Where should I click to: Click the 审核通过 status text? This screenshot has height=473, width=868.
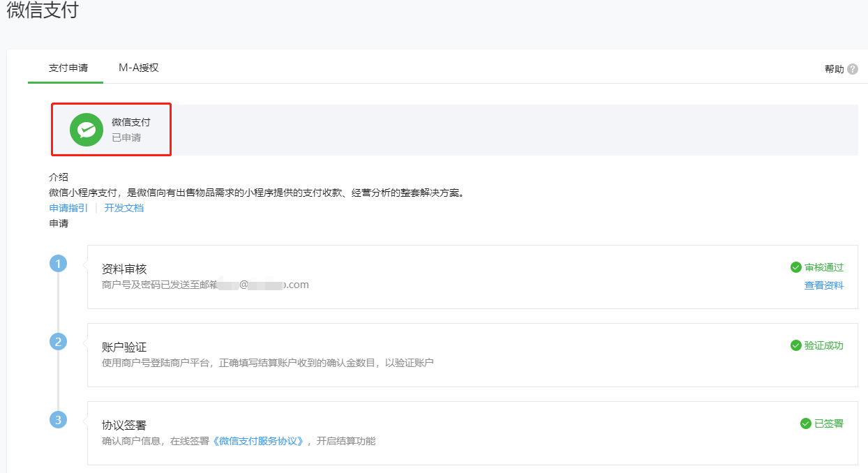(824, 267)
